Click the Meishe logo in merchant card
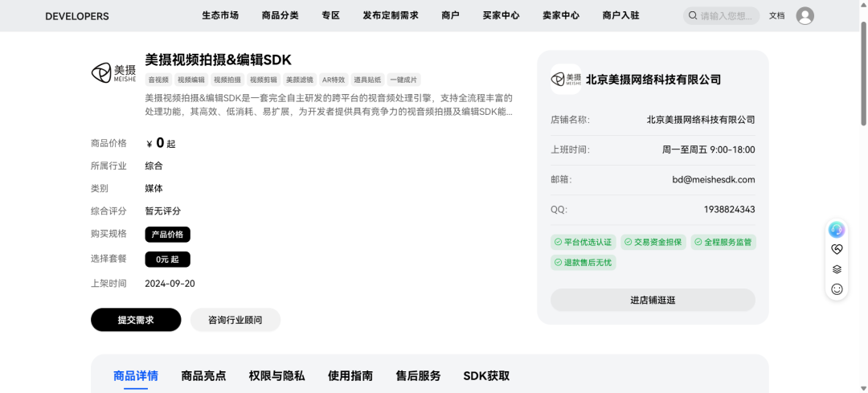The width and height of the screenshot is (868, 393). tap(566, 79)
